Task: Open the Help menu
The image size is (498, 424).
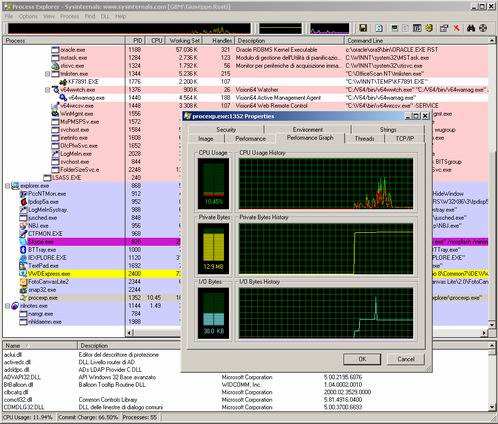Action: point(120,16)
